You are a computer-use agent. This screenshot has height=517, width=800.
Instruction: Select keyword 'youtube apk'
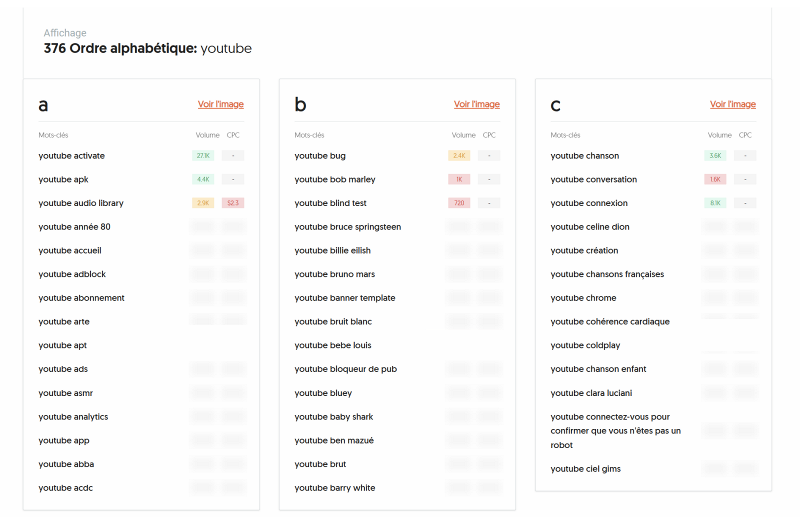point(63,180)
